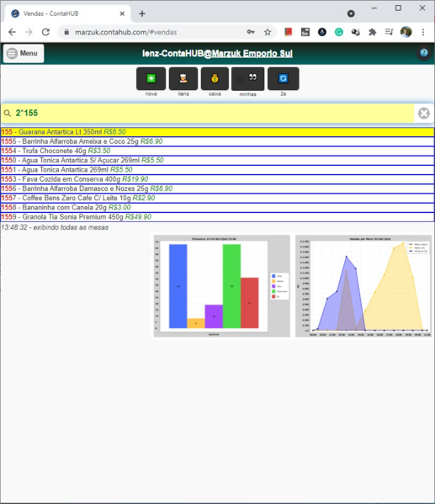Toggle the minhas eyes button
Viewport: 435px width, 504px height.
click(248, 79)
